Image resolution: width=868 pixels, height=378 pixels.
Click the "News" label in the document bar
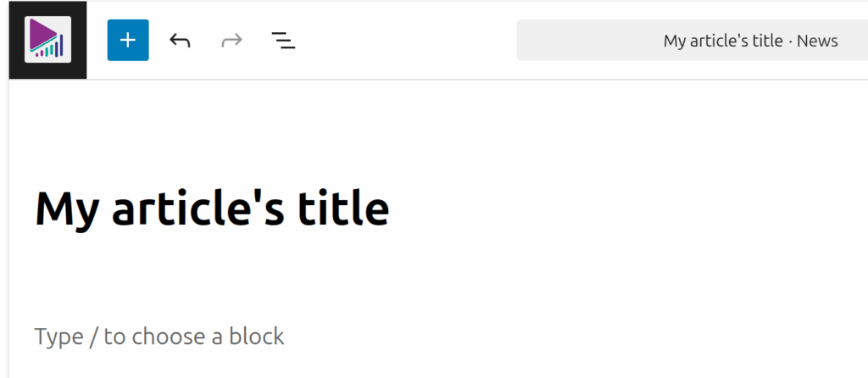tap(820, 41)
